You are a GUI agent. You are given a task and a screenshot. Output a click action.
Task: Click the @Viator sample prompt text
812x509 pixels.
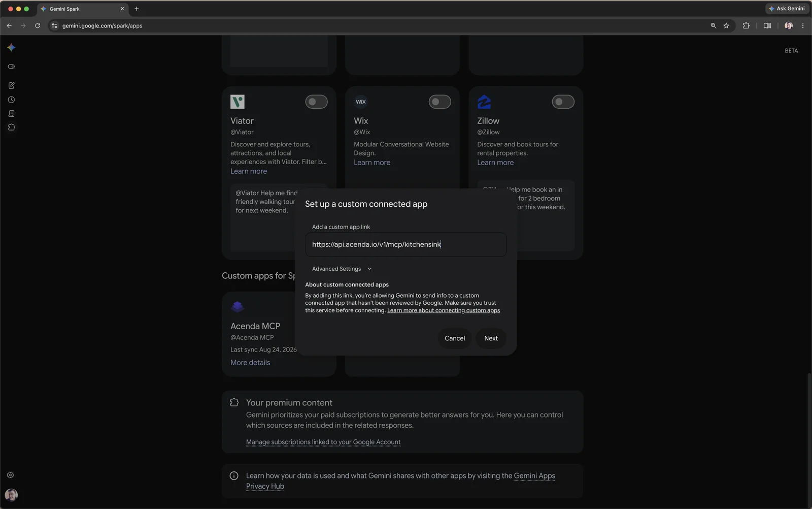point(266,202)
